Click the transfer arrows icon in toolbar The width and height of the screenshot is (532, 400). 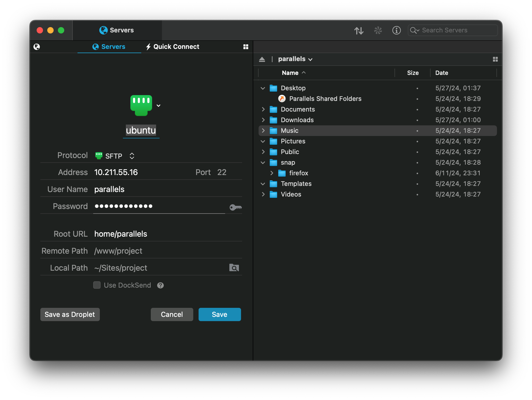[359, 31]
